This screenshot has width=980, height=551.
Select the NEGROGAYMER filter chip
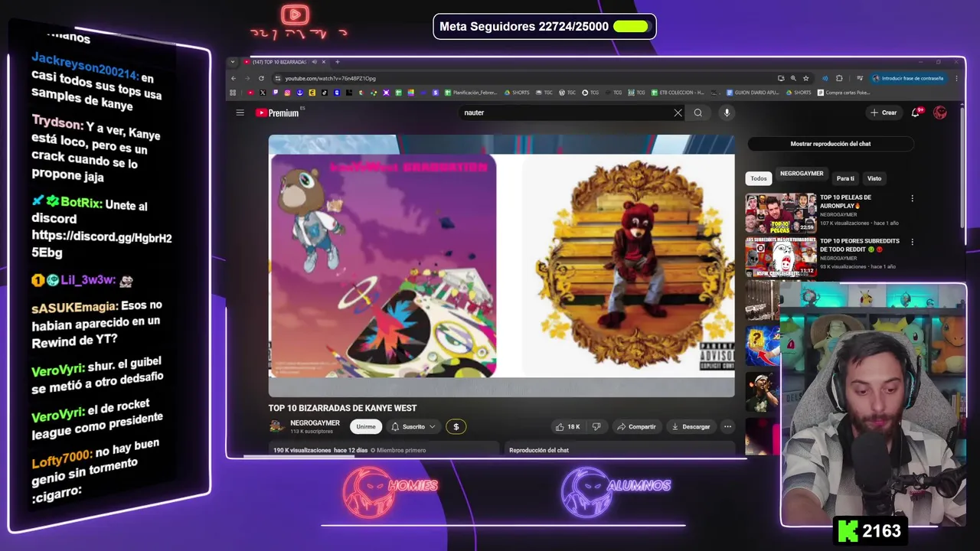coord(802,174)
